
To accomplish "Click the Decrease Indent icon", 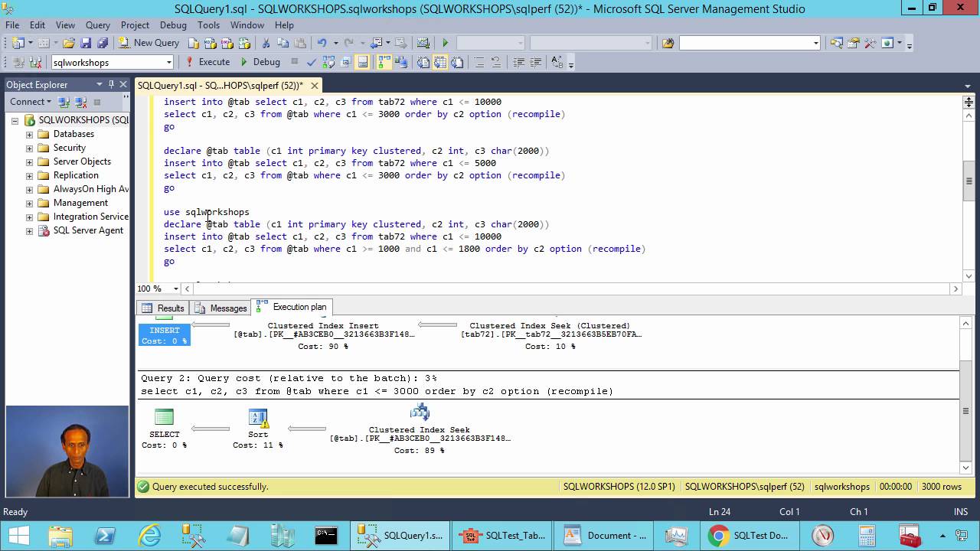I will [518, 62].
